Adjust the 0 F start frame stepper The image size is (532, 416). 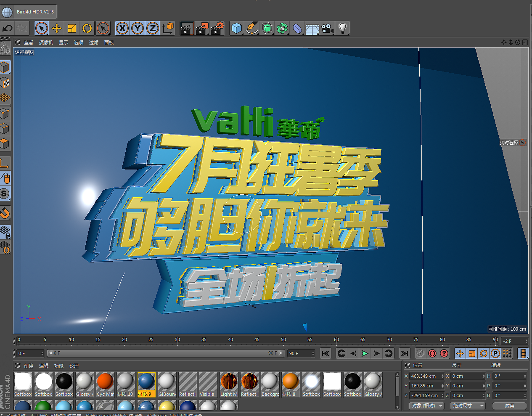pos(42,353)
